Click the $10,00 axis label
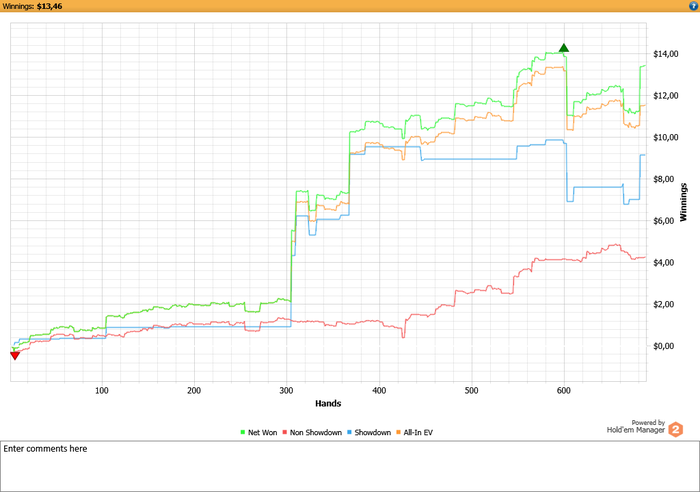700x492 pixels. (666, 138)
